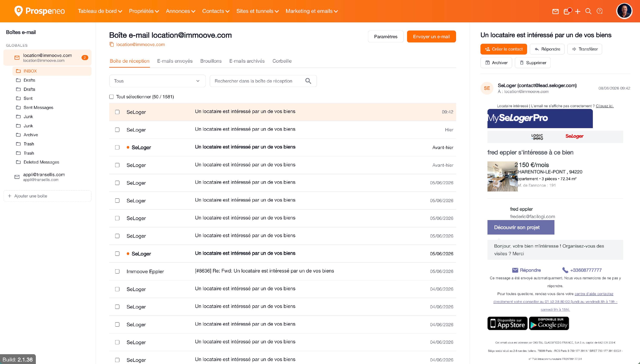Expand the Annonces menu
640x364 pixels.
(180, 11)
